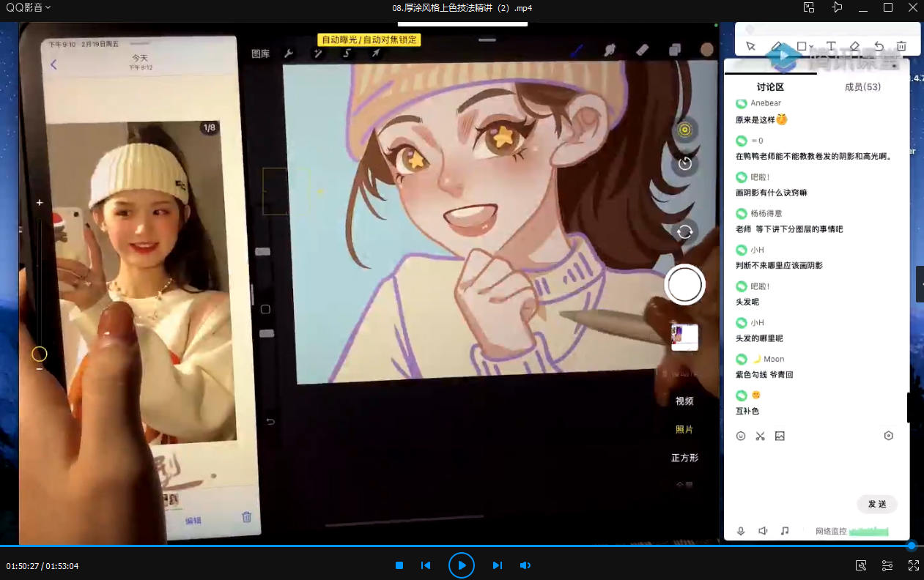Select the Procreate brush tool
This screenshot has width=924, height=580.
pyautogui.click(x=577, y=50)
